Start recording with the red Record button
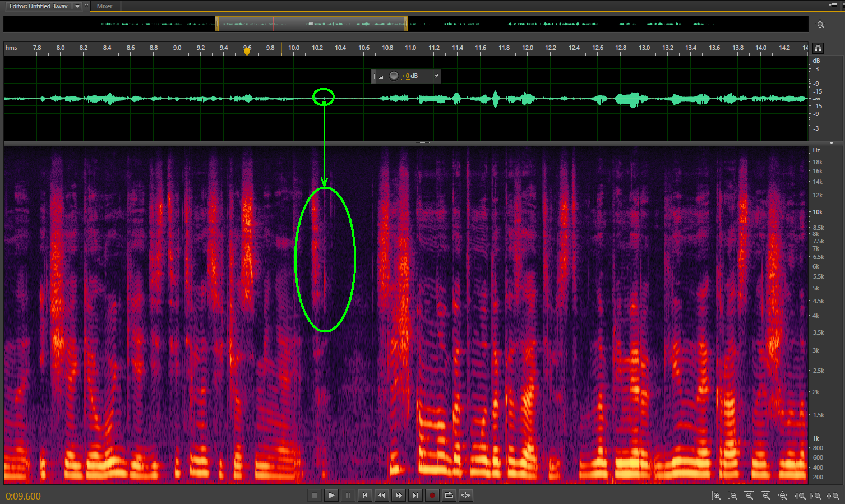Viewport: 845px width, 504px height. coord(432,495)
